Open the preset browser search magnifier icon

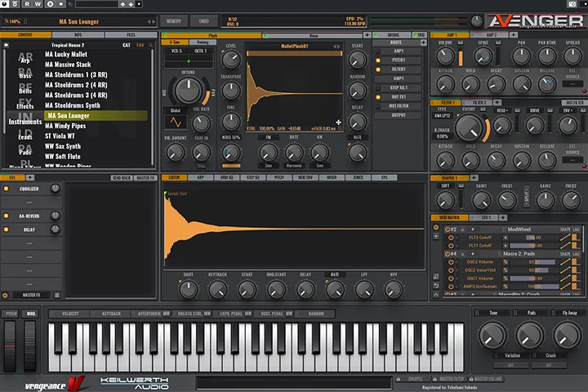tap(150, 45)
